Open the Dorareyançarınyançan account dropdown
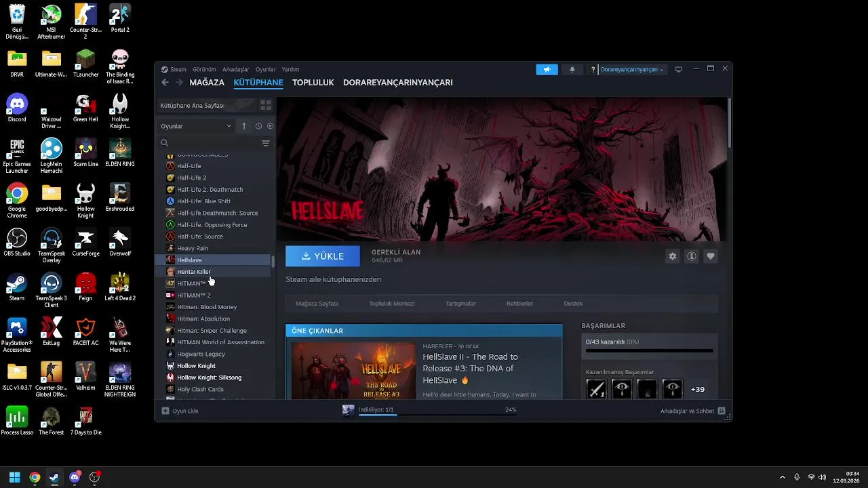868x488 pixels. [632, 69]
